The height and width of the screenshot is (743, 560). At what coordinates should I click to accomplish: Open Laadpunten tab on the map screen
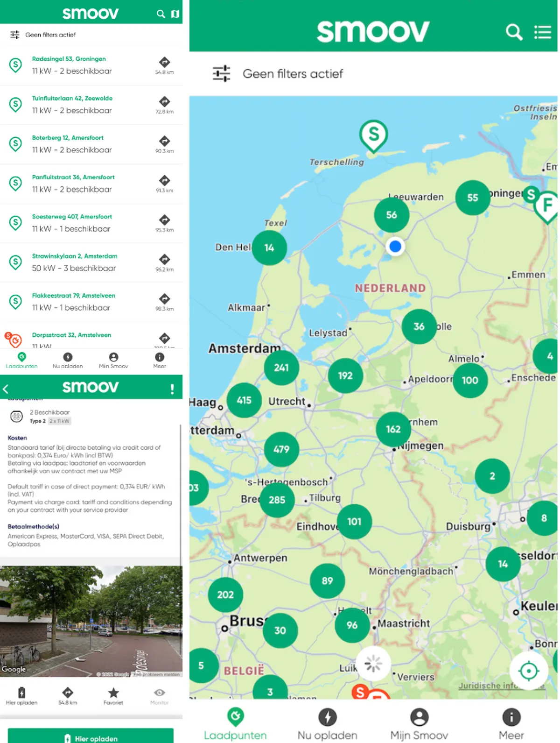tap(235, 724)
